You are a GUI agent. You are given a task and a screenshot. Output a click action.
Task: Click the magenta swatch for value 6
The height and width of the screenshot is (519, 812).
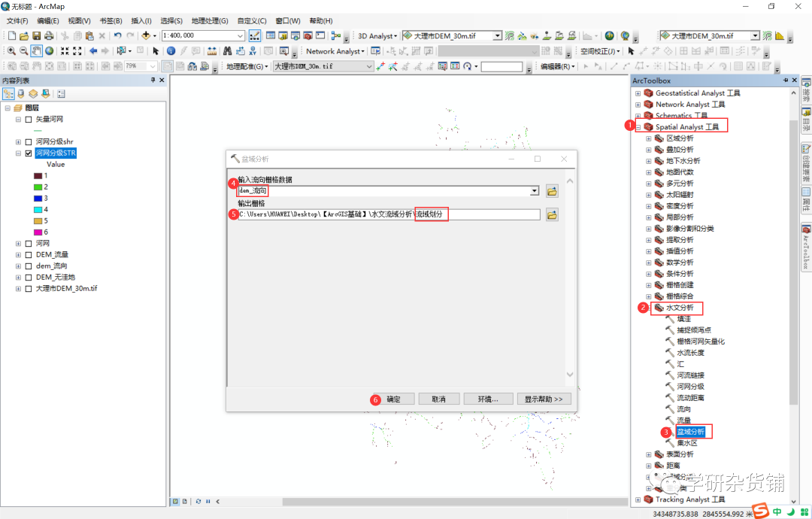click(x=38, y=232)
